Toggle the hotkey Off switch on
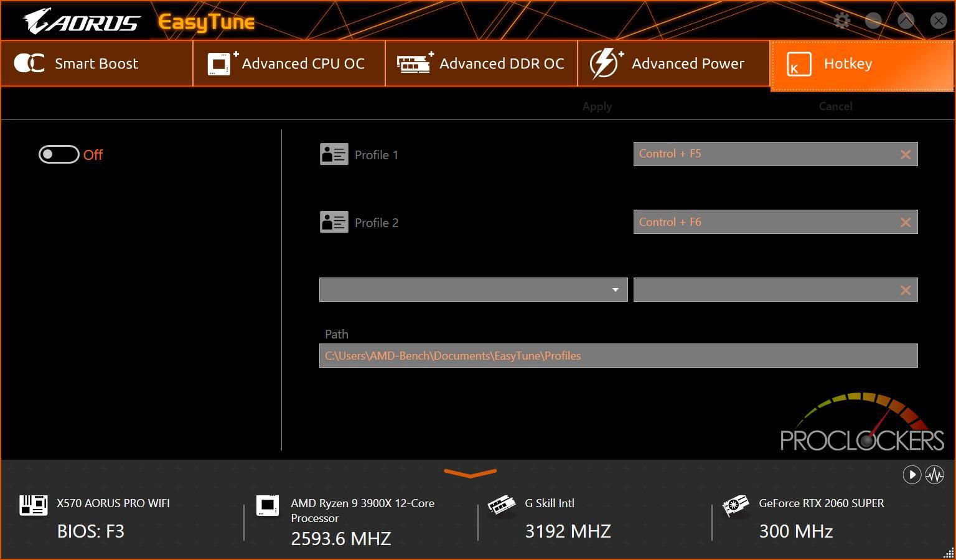Image resolution: width=956 pixels, height=560 pixels. tap(59, 154)
